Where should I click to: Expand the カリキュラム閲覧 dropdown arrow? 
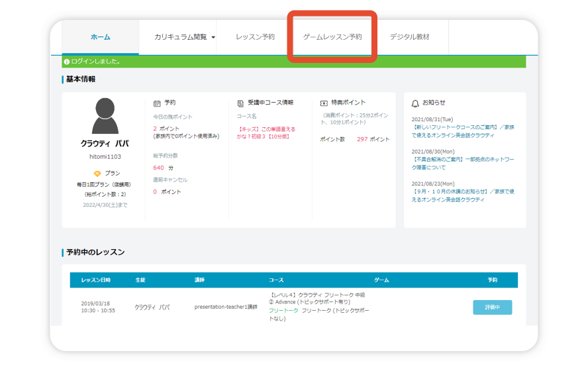pos(213,38)
